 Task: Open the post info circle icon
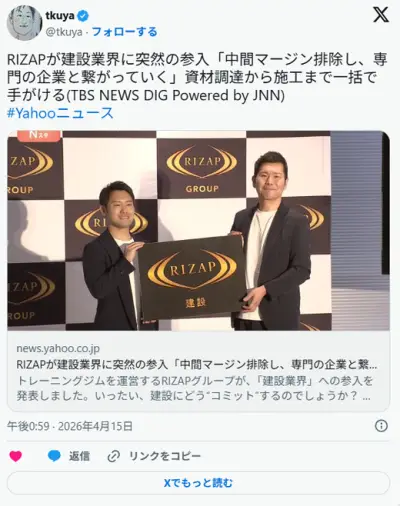click(x=381, y=426)
